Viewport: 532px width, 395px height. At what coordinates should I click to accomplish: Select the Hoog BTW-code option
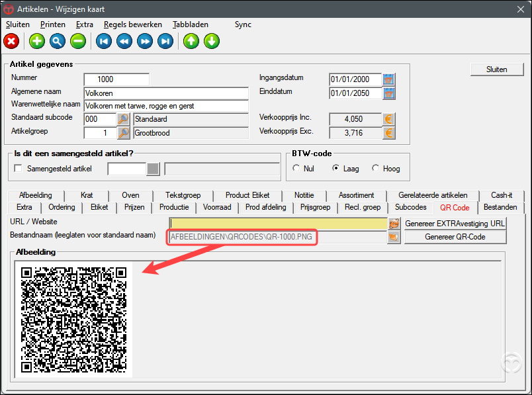click(376, 168)
